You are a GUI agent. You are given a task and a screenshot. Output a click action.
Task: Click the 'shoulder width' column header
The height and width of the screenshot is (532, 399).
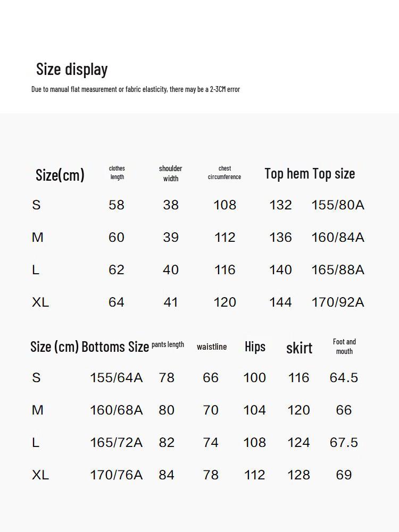coord(170,173)
